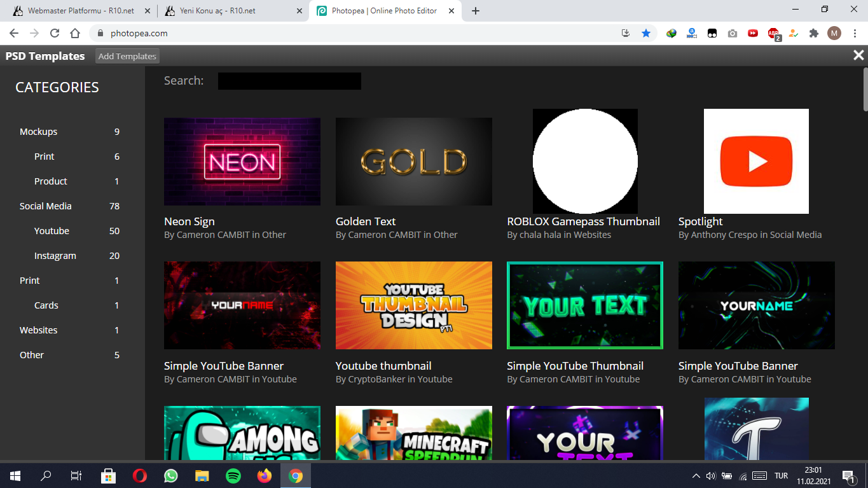Open the Chrome profile M avatar

[x=834, y=33]
